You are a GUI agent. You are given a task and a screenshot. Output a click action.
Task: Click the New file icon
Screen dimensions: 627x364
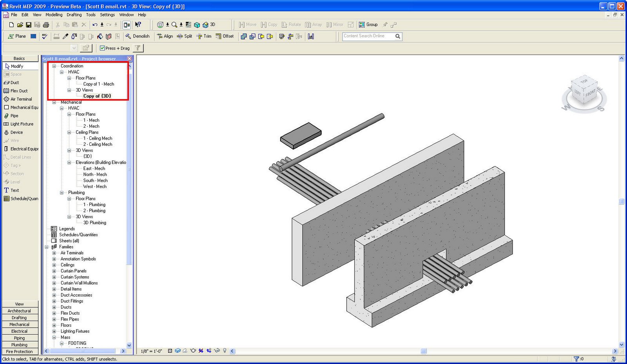(x=11, y=25)
